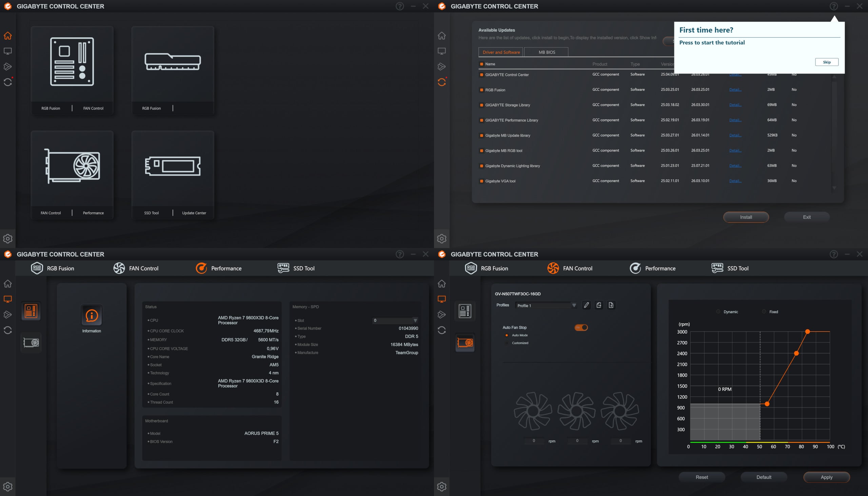Switch to the MB BIOS tab
This screenshot has width=868, height=496.
(x=547, y=52)
